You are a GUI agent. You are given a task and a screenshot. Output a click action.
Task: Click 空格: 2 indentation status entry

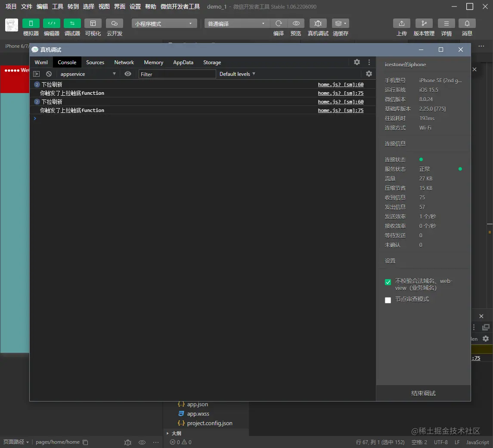(419, 442)
